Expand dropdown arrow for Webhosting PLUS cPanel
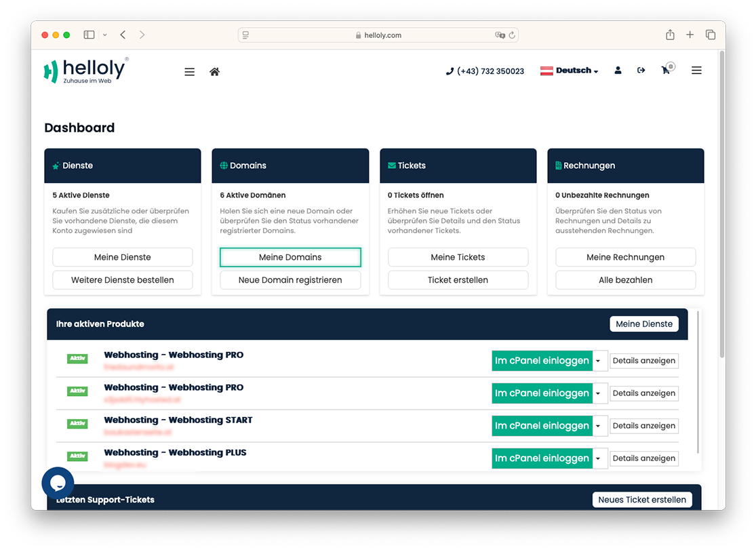Image resolution: width=756 pixels, height=550 pixels. click(598, 458)
